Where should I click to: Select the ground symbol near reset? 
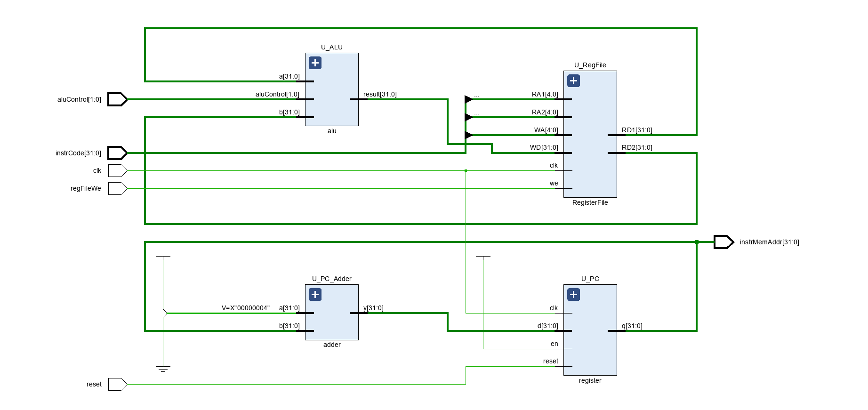tap(163, 369)
